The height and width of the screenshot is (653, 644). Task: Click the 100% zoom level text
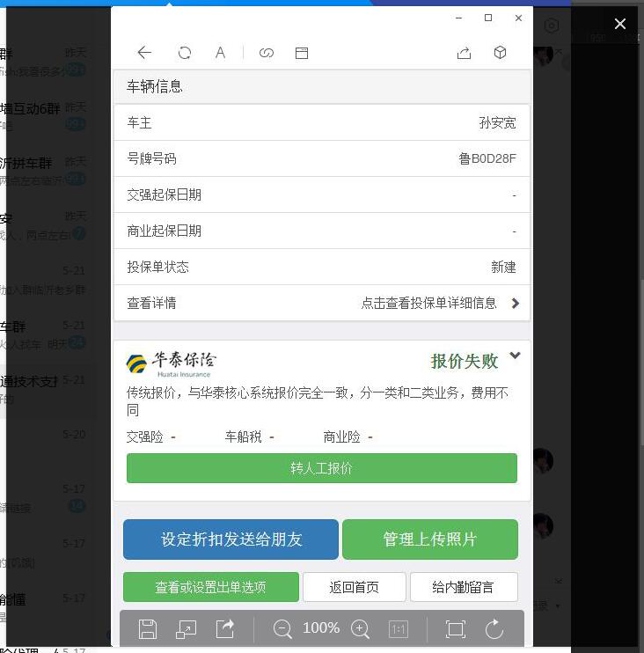(x=321, y=628)
